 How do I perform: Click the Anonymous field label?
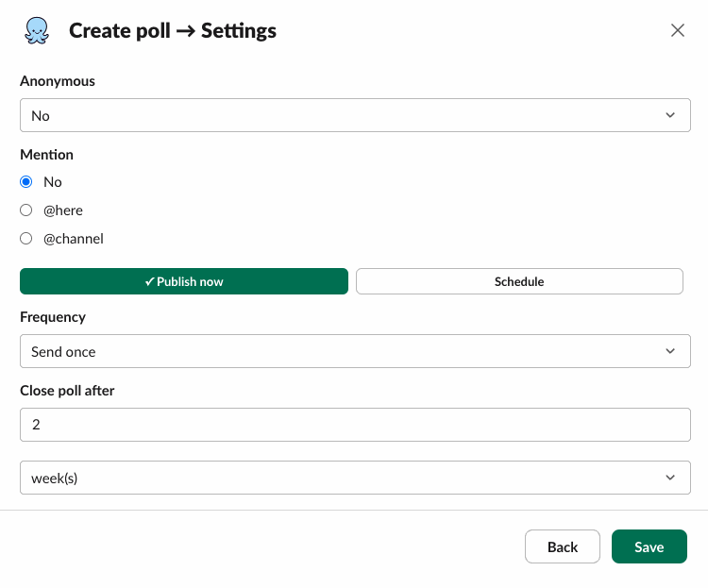coord(58,81)
